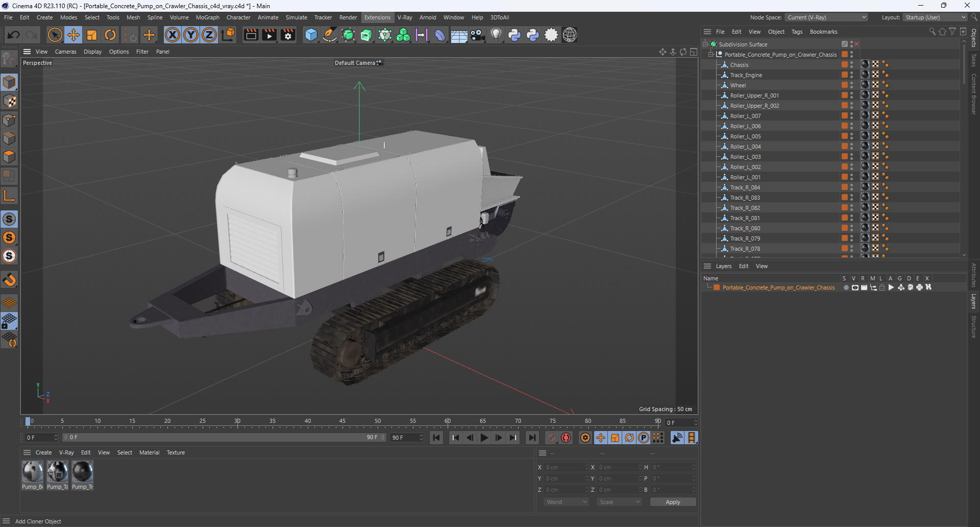Click the X position input field
The width and height of the screenshot is (980, 527).
coord(566,467)
